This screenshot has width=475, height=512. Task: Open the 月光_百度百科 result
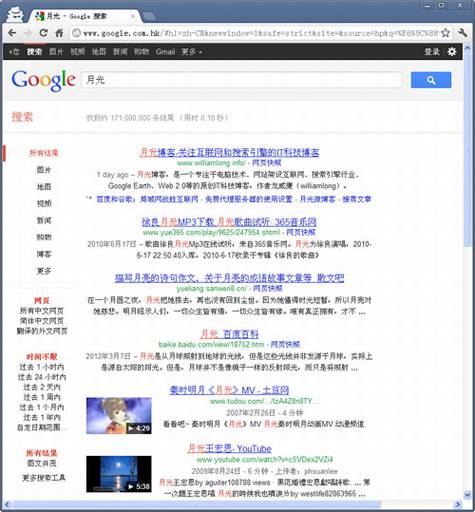[x=229, y=334]
